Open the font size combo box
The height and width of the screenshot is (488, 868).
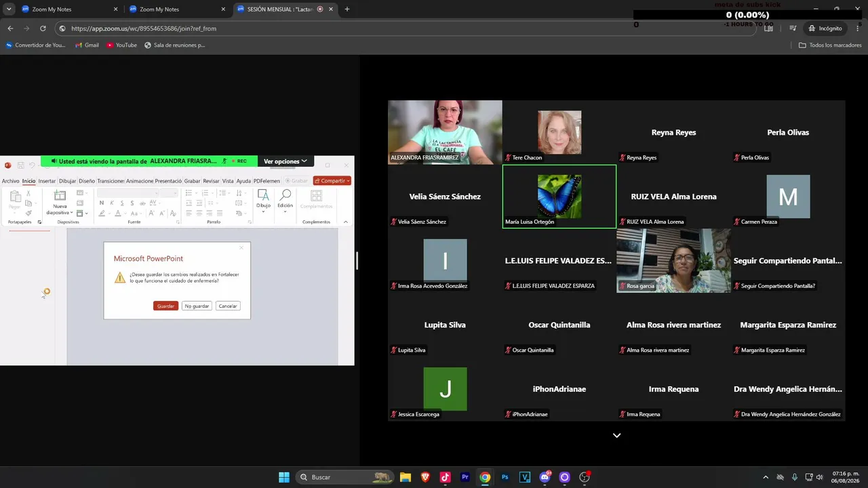pyautogui.click(x=169, y=193)
